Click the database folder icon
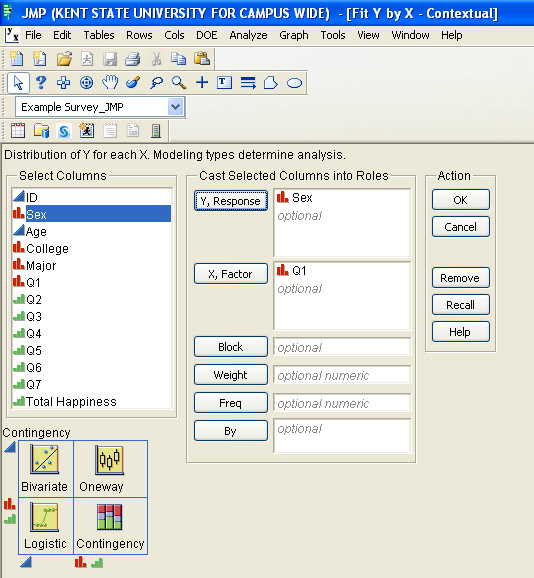 [x=41, y=130]
